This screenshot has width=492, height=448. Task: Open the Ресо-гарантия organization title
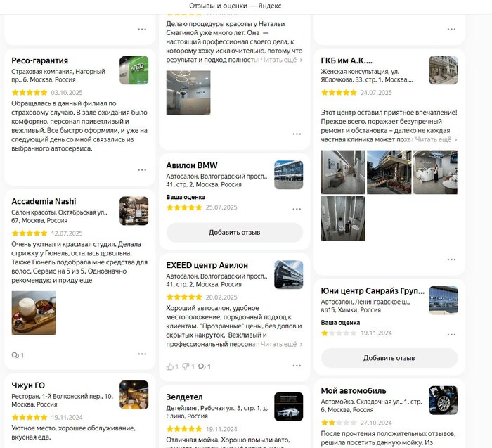[x=39, y=60]
